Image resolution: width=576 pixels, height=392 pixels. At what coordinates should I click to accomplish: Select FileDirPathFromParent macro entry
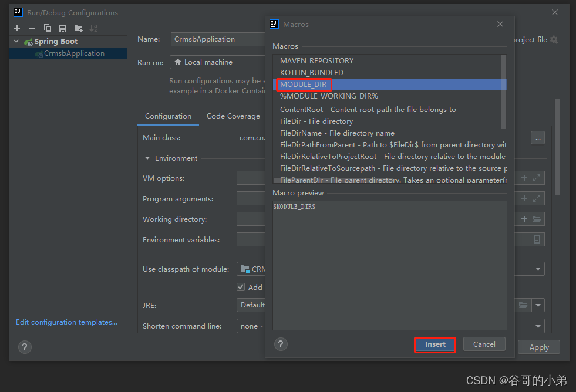point(390,145)
